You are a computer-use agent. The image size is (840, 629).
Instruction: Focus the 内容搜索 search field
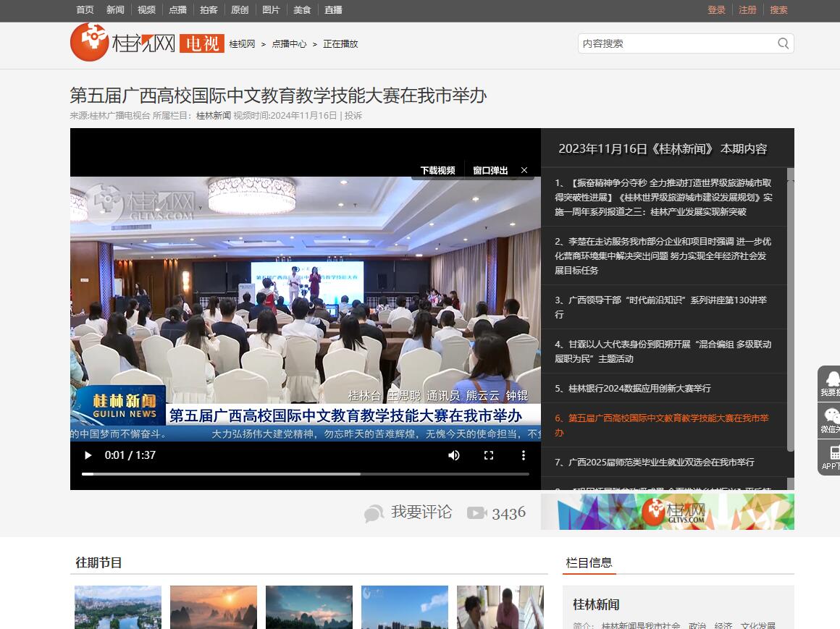tap(676, 43)
